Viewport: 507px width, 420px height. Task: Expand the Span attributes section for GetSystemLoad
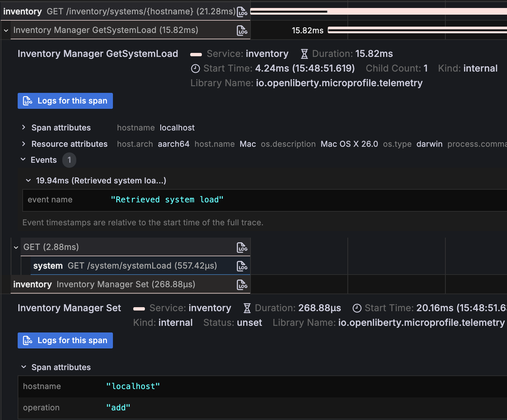[x=23, y=127]
